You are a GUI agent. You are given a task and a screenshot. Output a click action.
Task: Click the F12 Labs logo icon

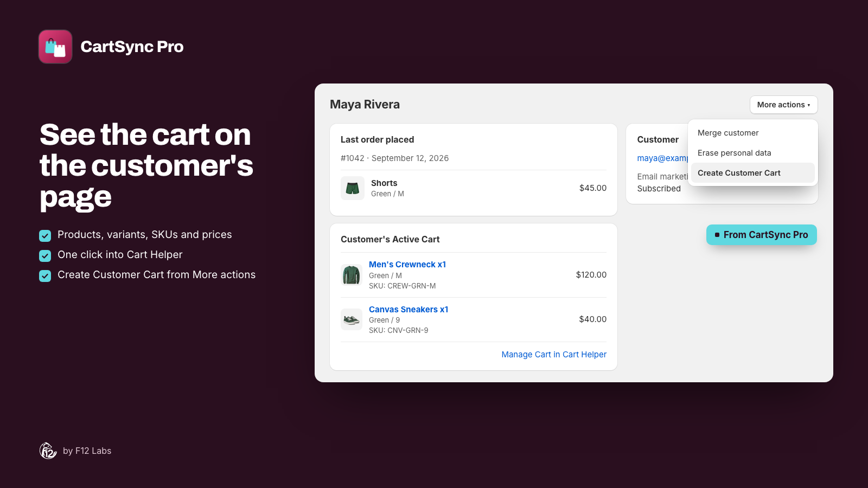[x=48, y=451]
